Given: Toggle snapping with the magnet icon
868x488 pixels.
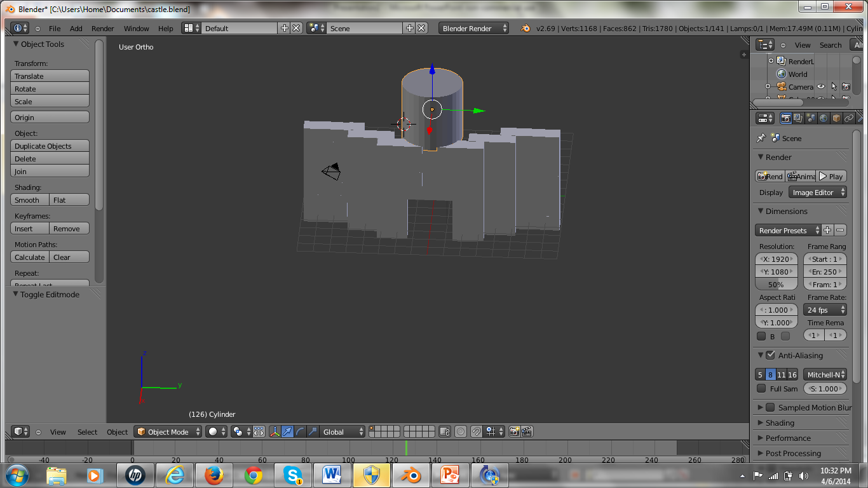Looking at the screenshot, I should pos(476,431).
